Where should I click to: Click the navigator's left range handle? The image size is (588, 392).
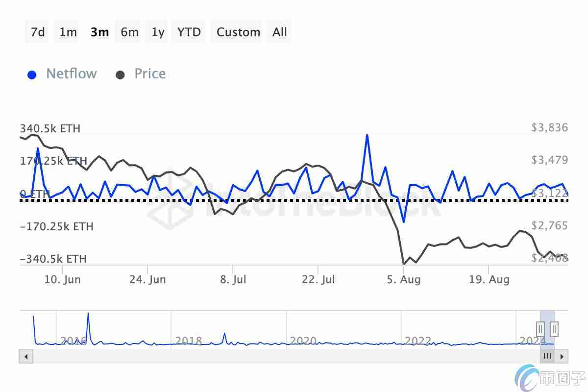(x=540, y=328)
